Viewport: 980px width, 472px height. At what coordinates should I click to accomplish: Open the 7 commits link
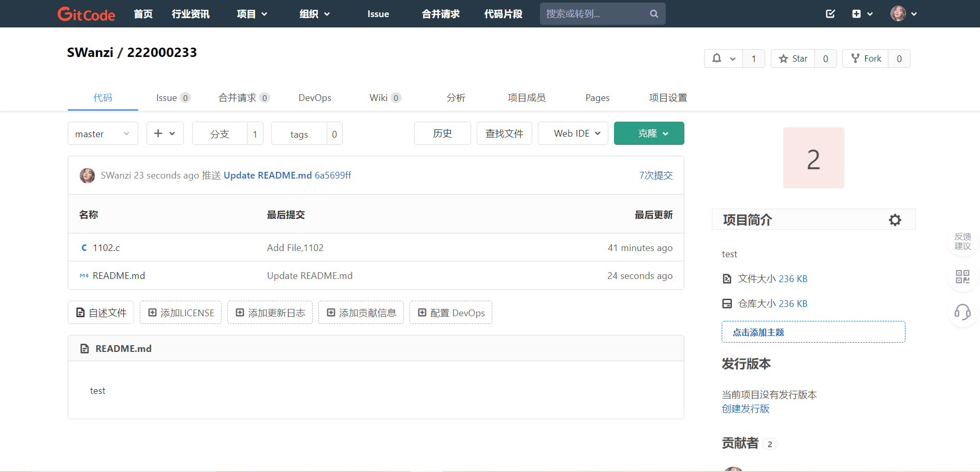coord(655,175)
